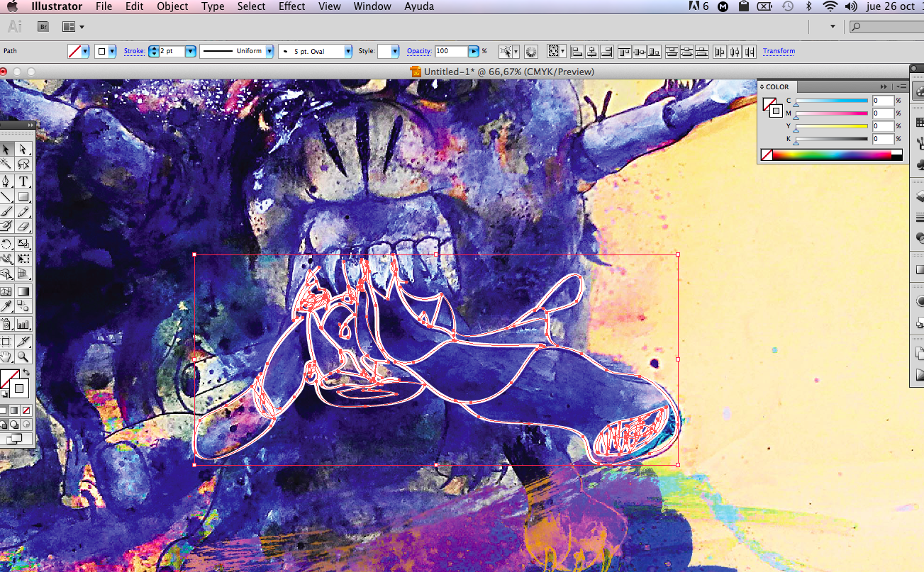The width and height of the screenshot is (924, 572).
Task: Select the Column Graph tool
Action: pos(23,325)
